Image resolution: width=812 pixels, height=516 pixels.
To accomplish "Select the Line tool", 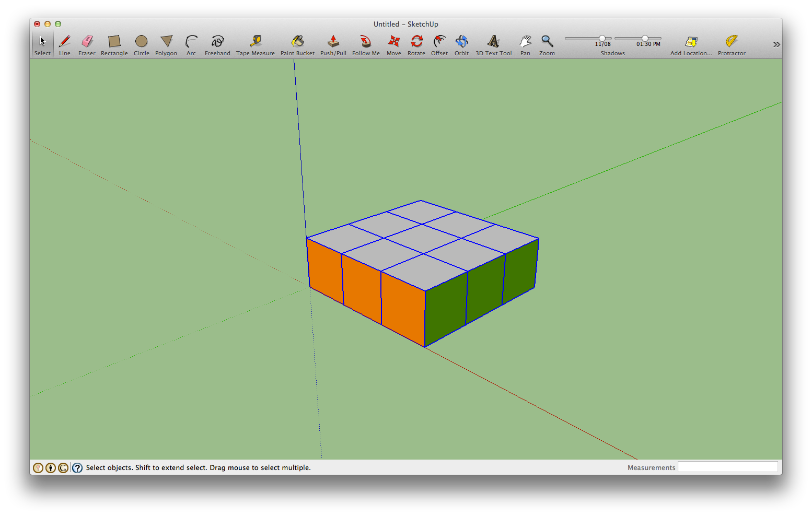I will [x=64, y=42].
